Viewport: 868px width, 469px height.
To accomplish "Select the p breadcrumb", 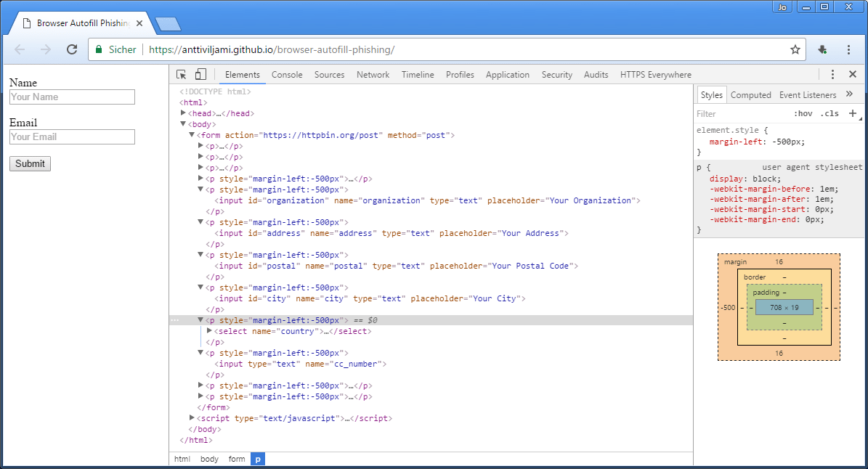I will coord(258,459).
